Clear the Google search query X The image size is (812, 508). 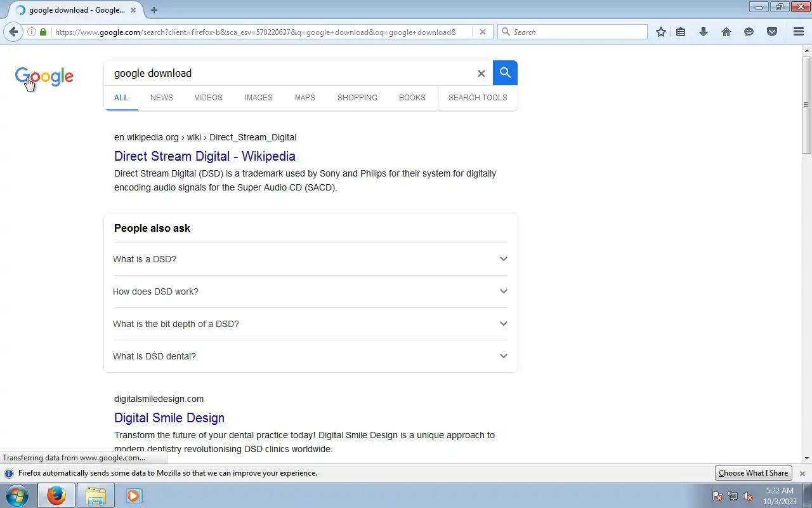pos(481,73)
